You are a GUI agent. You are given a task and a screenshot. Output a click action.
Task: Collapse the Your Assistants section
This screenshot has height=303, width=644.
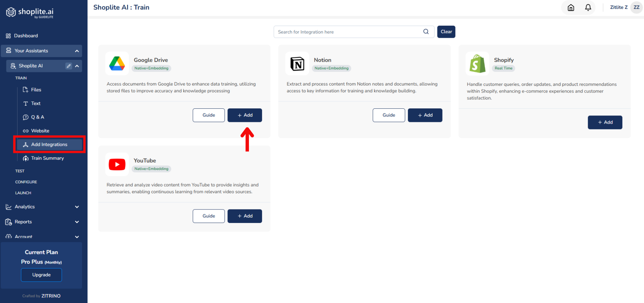[x=77, y=51]
